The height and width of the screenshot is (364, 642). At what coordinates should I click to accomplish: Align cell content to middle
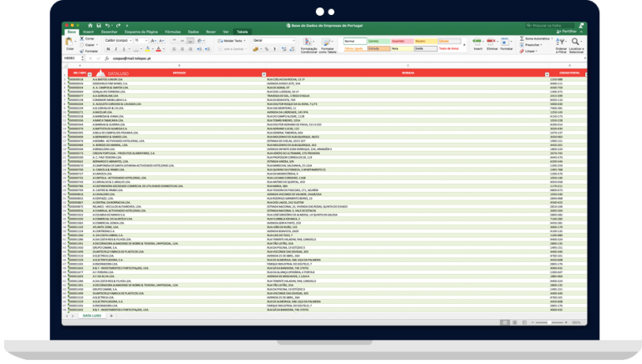182,41
